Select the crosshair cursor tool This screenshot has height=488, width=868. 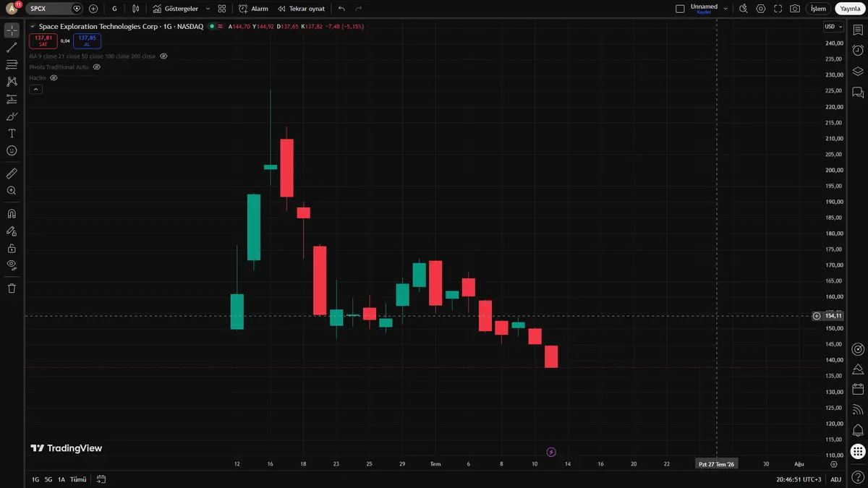click(12, 30)
